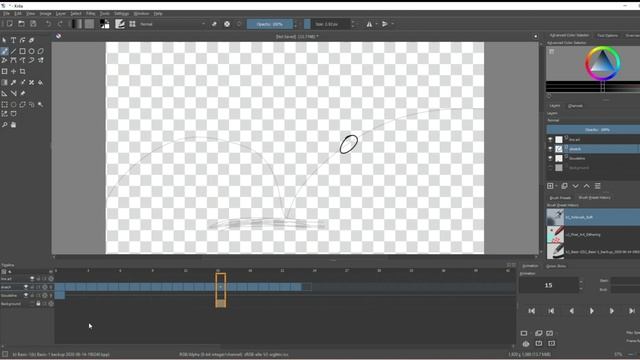Select the Polygon shape tool
This screenshot has height=360, width=640.
pos(40,51)
